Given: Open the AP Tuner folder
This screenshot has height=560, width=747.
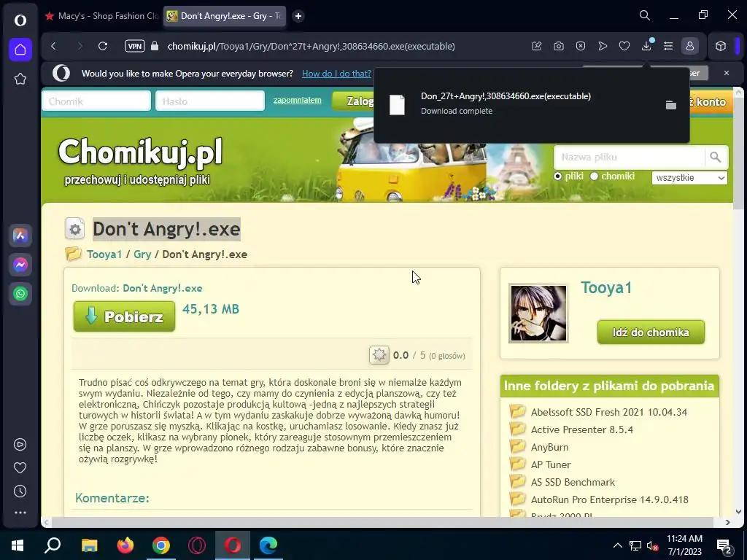Looking at the screenshot, I should click(551, 464).
